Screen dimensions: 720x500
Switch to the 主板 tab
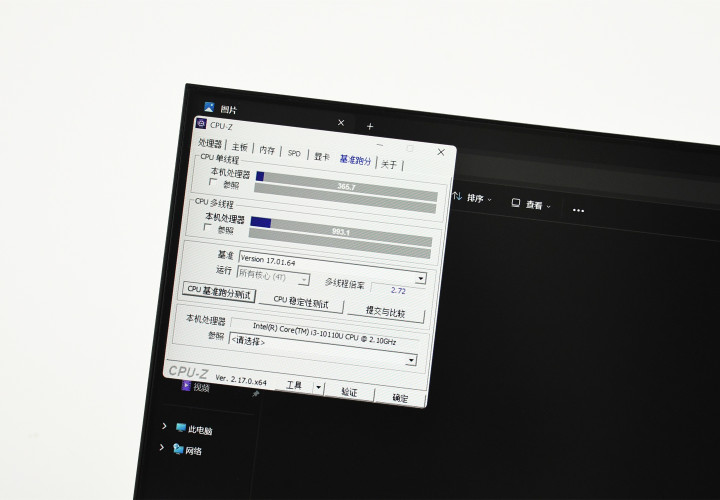[240, 147]
